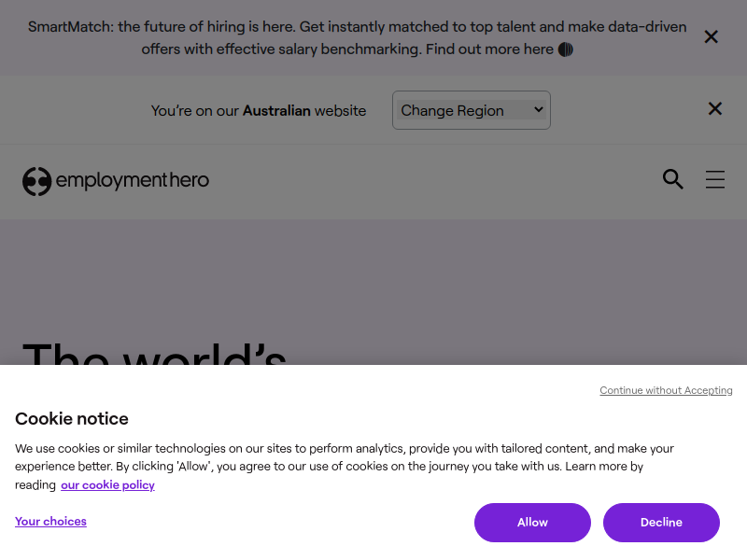Open Your choices cookie preferences
Screen dimensions: 747x560
coord(50,522)
